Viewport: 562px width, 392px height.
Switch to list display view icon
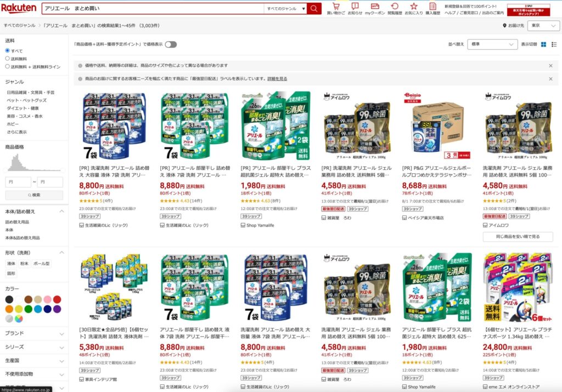click(x=554, y=44)
